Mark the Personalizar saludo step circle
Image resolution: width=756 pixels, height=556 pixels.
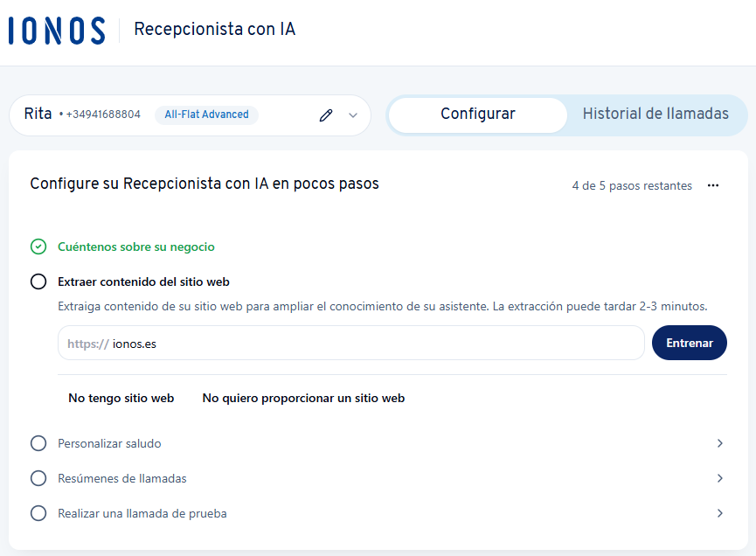38,443
